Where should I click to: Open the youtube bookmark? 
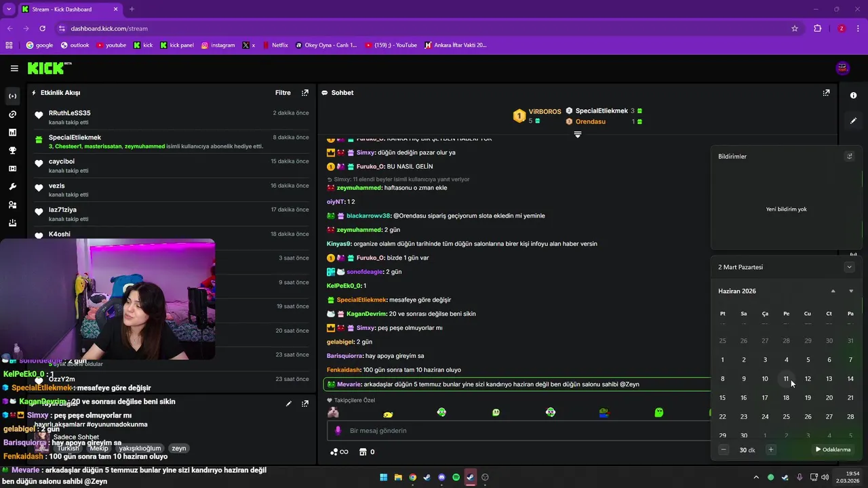pos(111,45)
